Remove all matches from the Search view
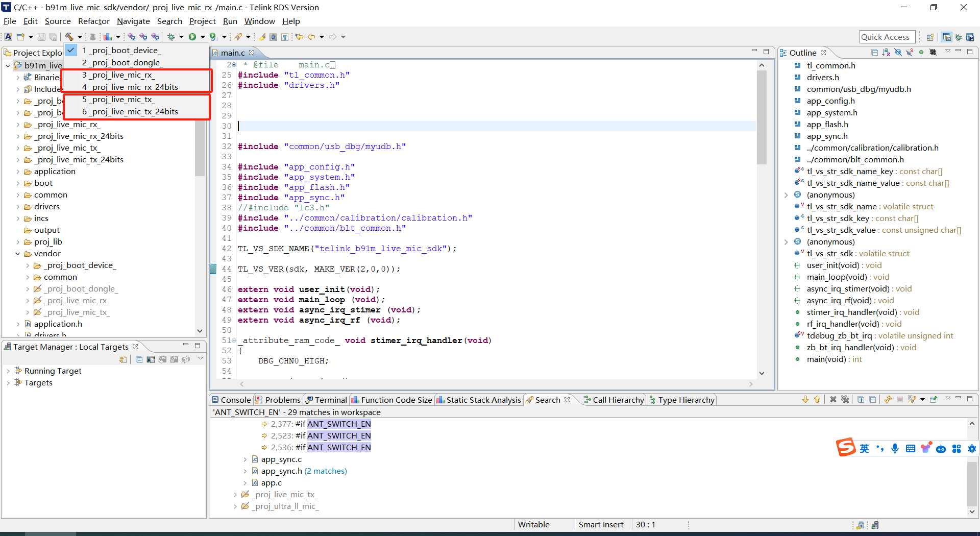This screenshot has height=536, width=980. [845, 400]
